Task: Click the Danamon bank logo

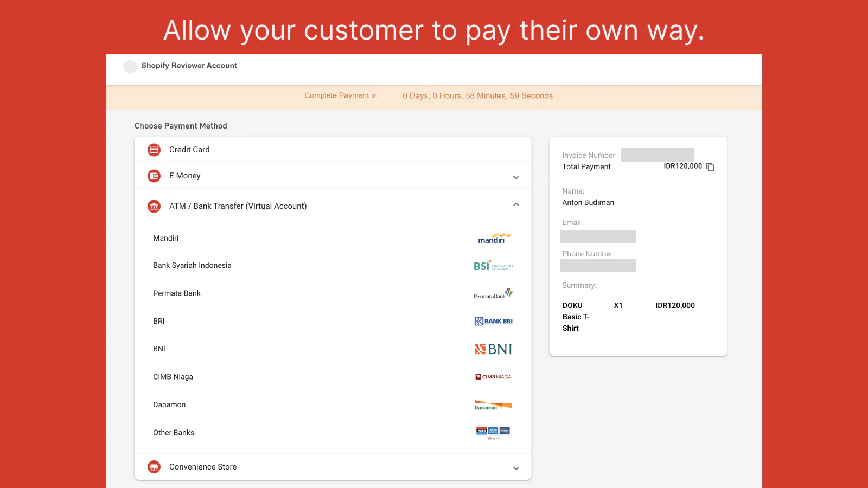Action: [x=493, y=406]
